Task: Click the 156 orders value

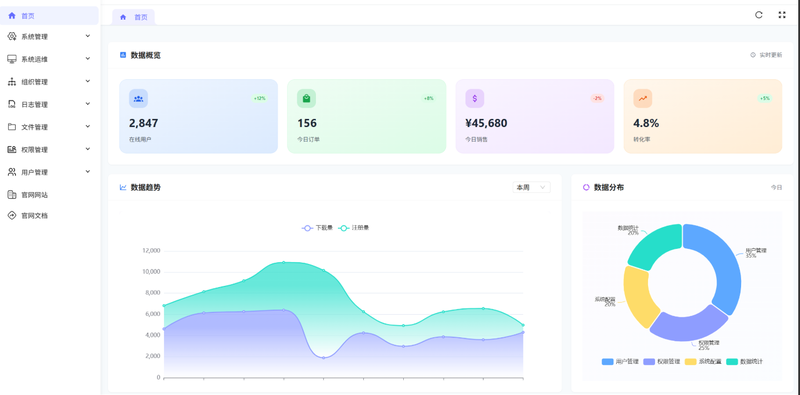Action: (307, 123)
